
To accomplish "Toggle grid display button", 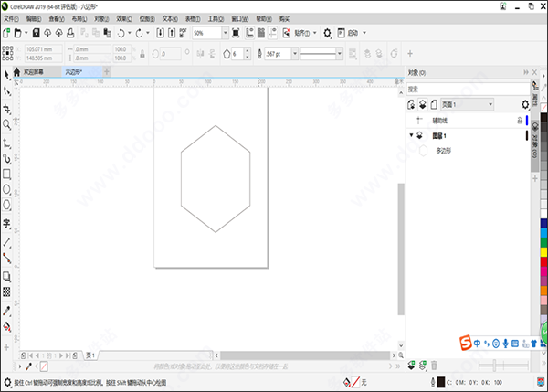I will (x=261, y=33).
